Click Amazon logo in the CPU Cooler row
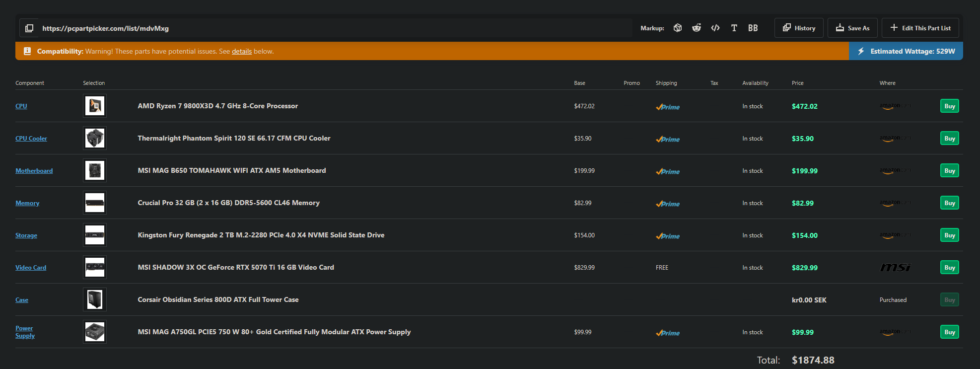The image size is (980, 369). [896, 138]
